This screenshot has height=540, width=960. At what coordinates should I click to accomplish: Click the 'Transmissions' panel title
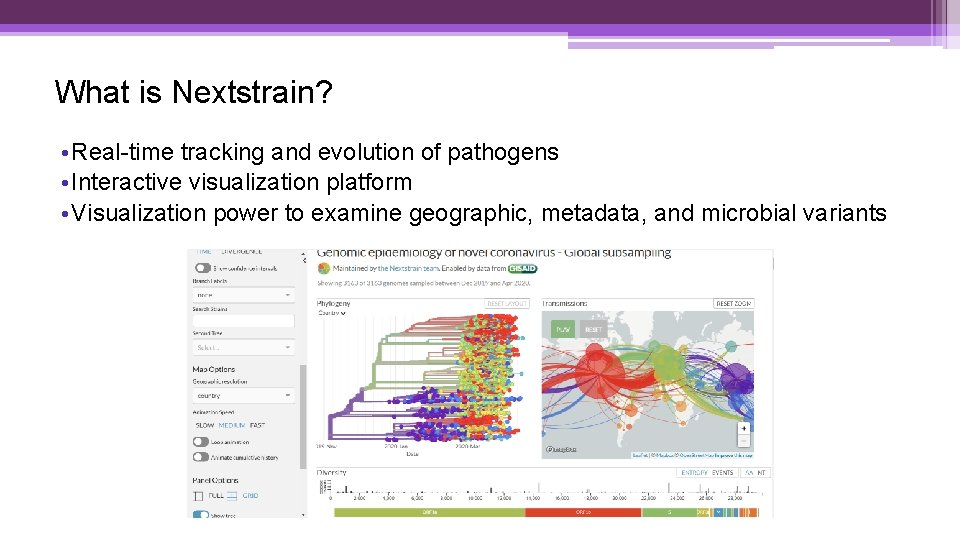(564, 304)
